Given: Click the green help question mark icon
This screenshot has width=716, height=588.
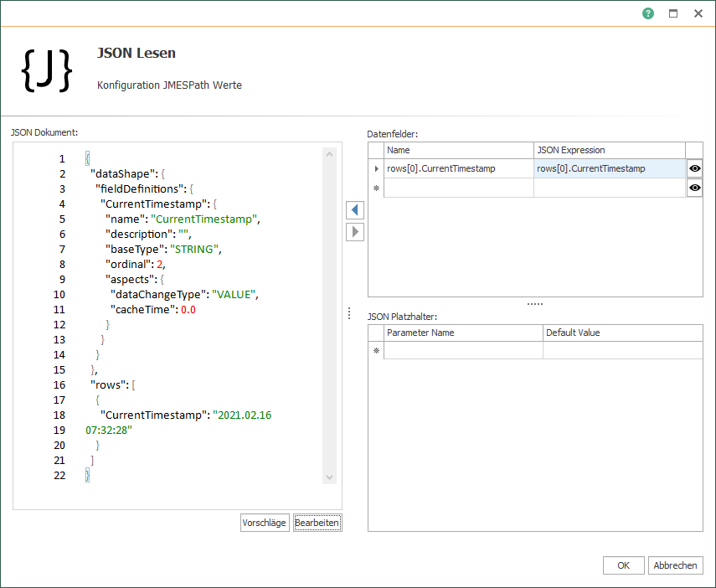Looking at the screenshot, I should [648, 13].
